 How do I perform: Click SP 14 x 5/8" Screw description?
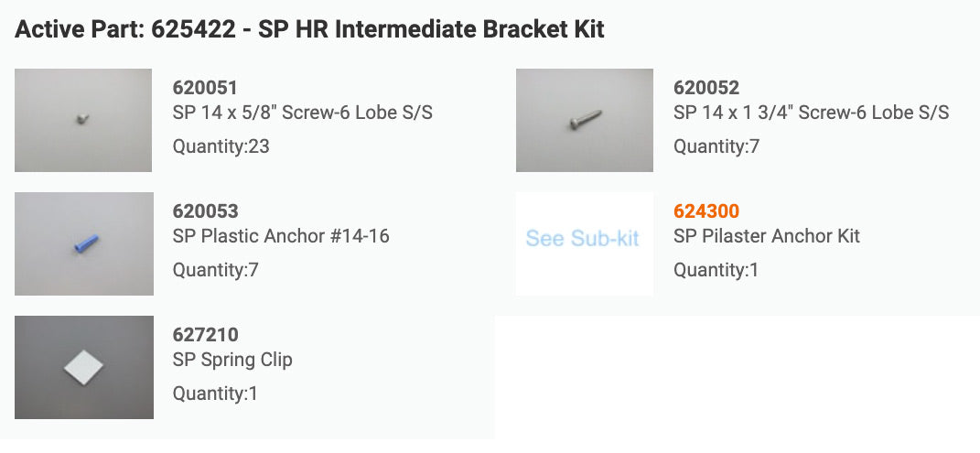pyautogui.click(x=303, y=113)
